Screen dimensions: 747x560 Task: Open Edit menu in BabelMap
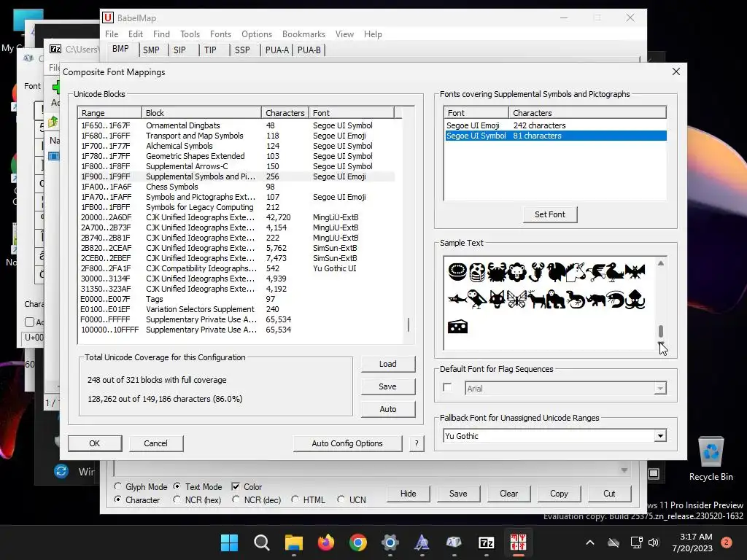135,34
